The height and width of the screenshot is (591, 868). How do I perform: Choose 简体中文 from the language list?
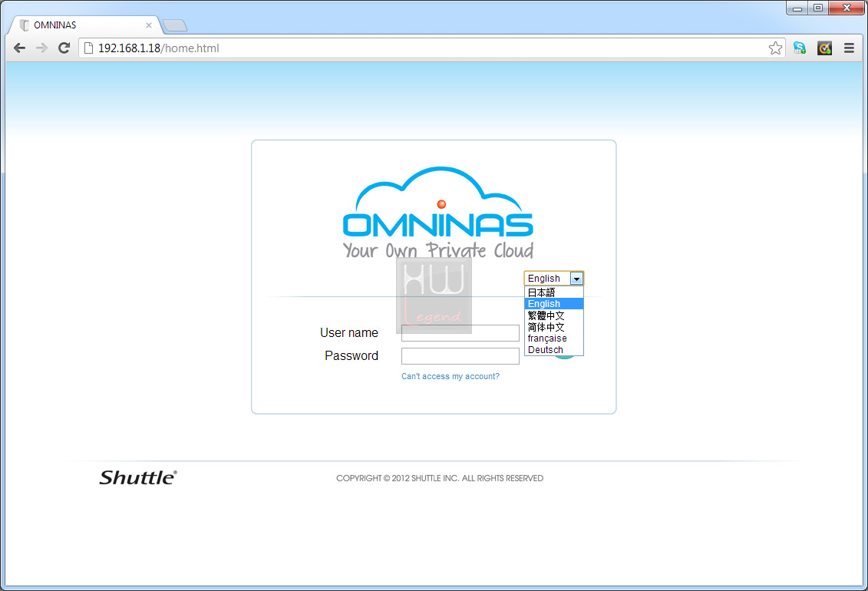553,327
